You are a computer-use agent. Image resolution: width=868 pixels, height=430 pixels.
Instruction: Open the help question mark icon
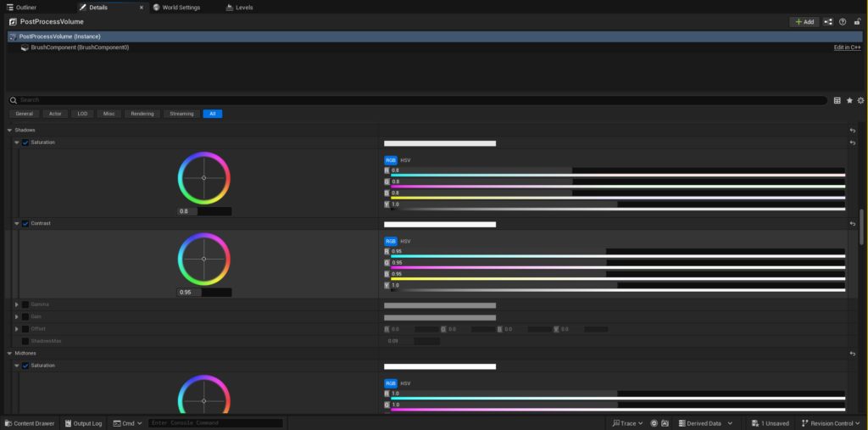pos(843,21)
